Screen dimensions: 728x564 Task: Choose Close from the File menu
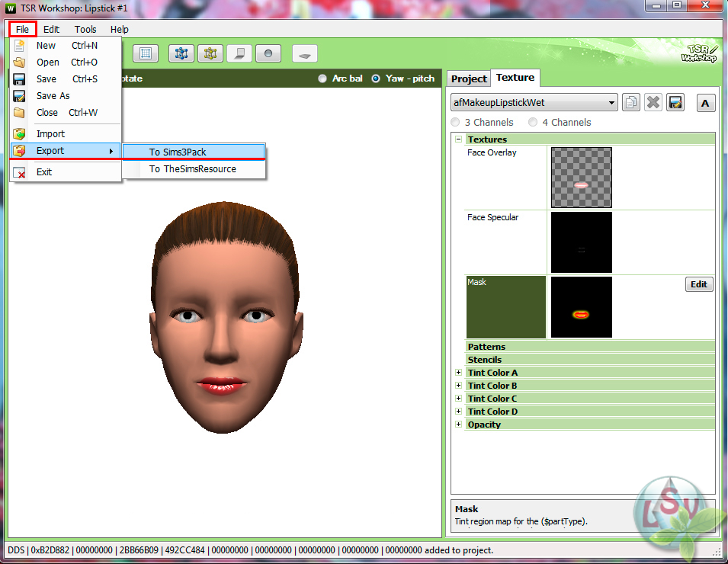point(66,112)
